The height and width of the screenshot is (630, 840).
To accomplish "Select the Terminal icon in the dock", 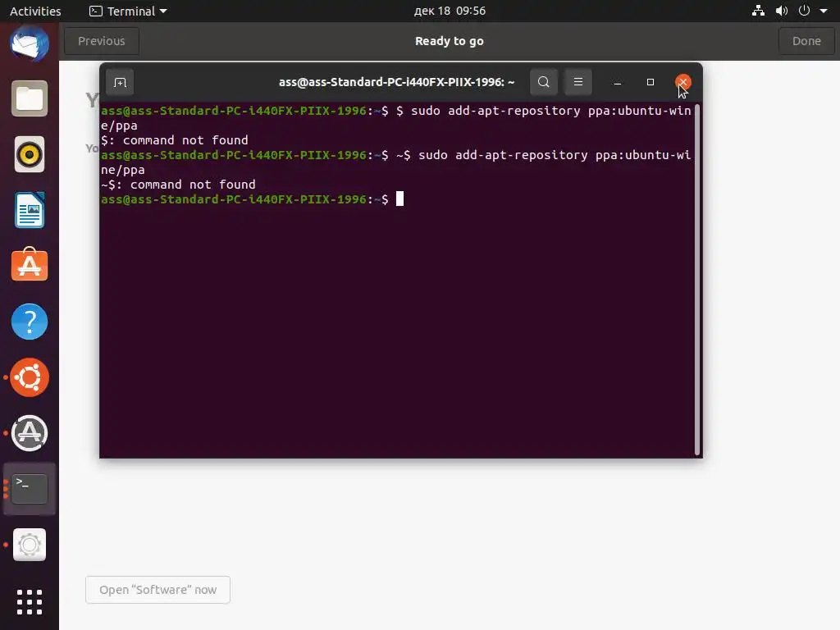I will pos(30,489).
